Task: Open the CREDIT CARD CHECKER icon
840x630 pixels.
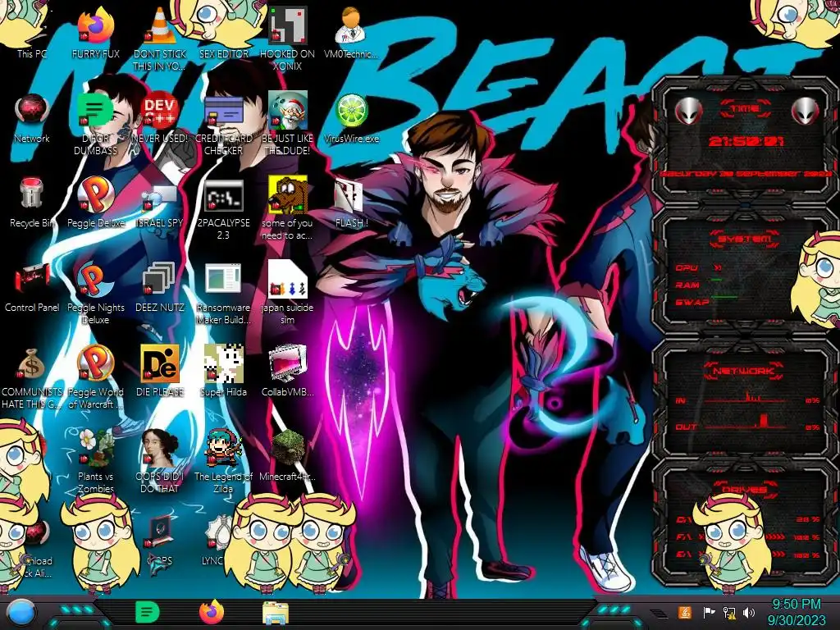Action: coord(223,125)
